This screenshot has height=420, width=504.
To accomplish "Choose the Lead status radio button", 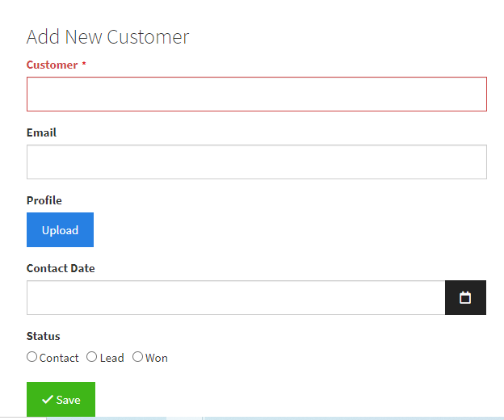I will pos(91,357).
